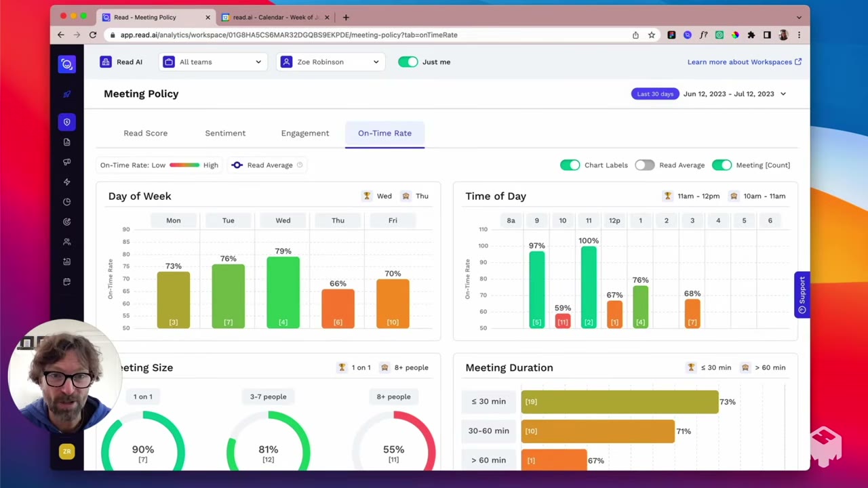Open the Support side button
Image resolution: width=868 pixels, height=488 pixels.
[x=802, y=295]
